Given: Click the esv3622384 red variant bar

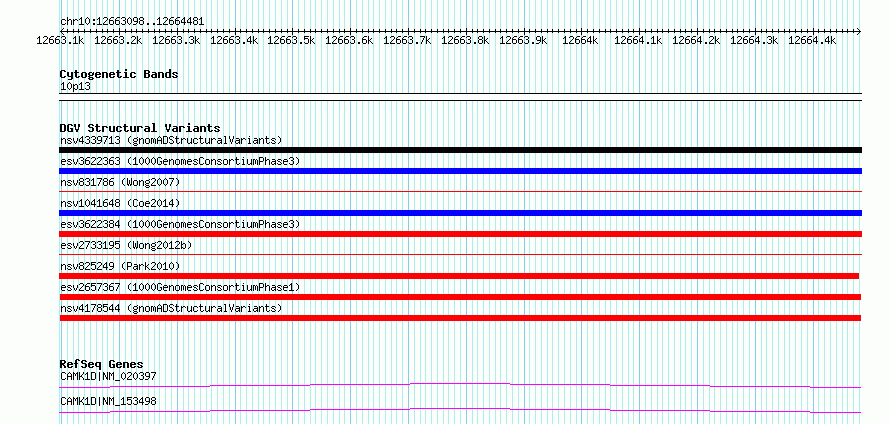Looking at the screenshot, I should click(460, 234).
